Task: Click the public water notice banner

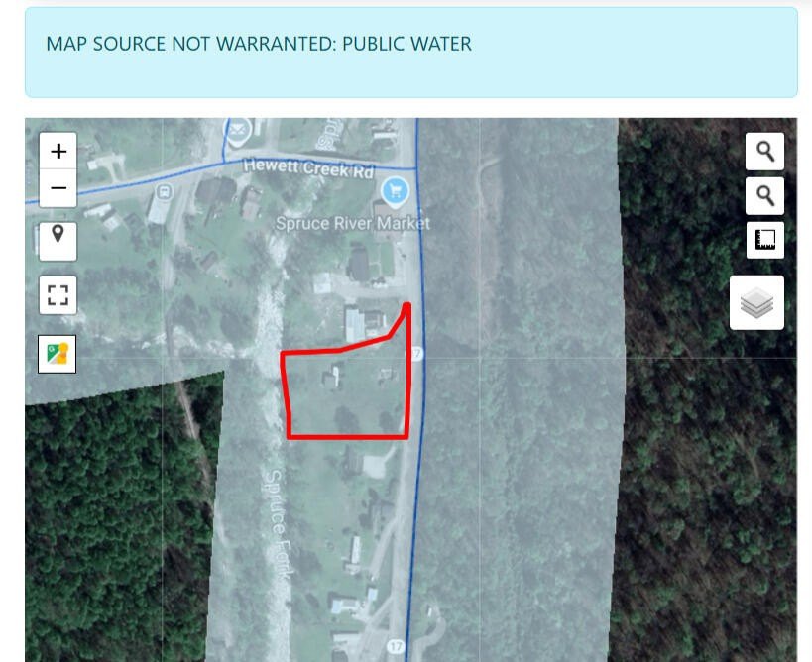Action: (411, 53)
